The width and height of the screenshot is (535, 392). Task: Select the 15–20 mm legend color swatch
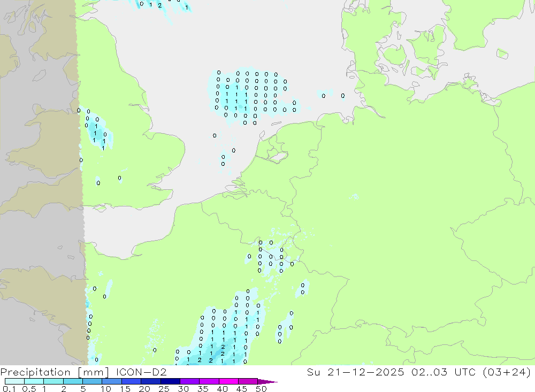[x=132, y=381]
